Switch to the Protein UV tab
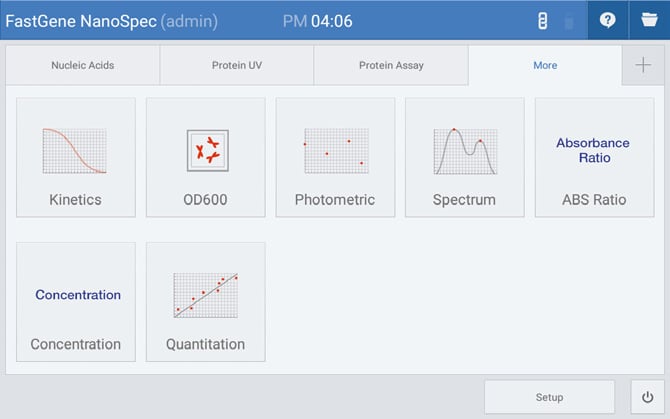Viewport: 670px width, 419px height. point(236,65)
